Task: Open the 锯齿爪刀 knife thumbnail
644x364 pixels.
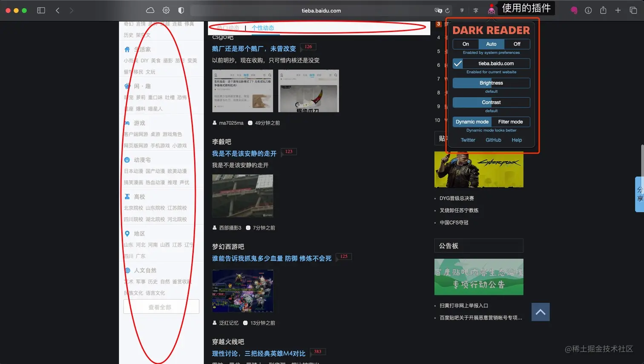Action: click(308, 91)
